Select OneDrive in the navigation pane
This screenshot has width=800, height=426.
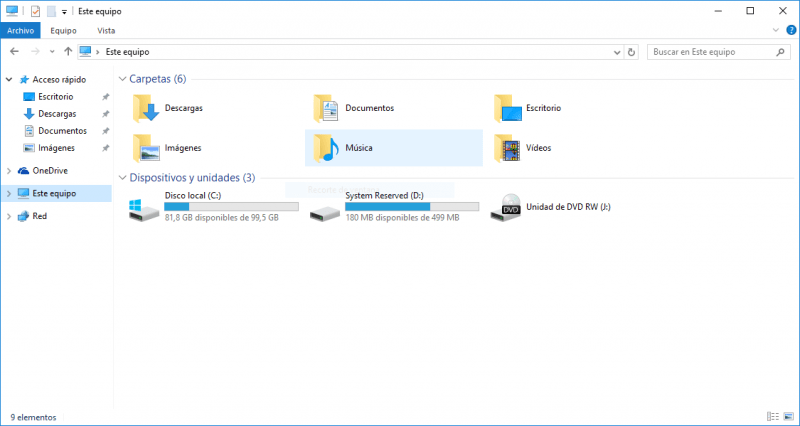(50, 171)
